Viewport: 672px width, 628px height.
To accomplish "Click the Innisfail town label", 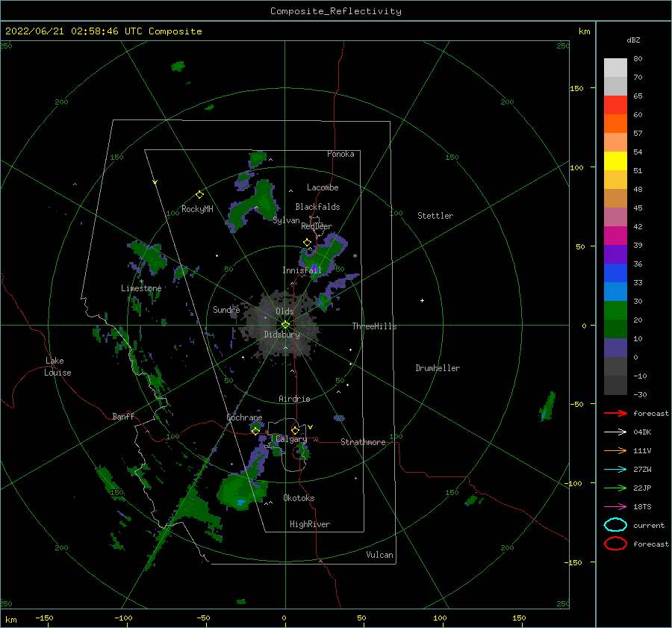I will [302, 270].
